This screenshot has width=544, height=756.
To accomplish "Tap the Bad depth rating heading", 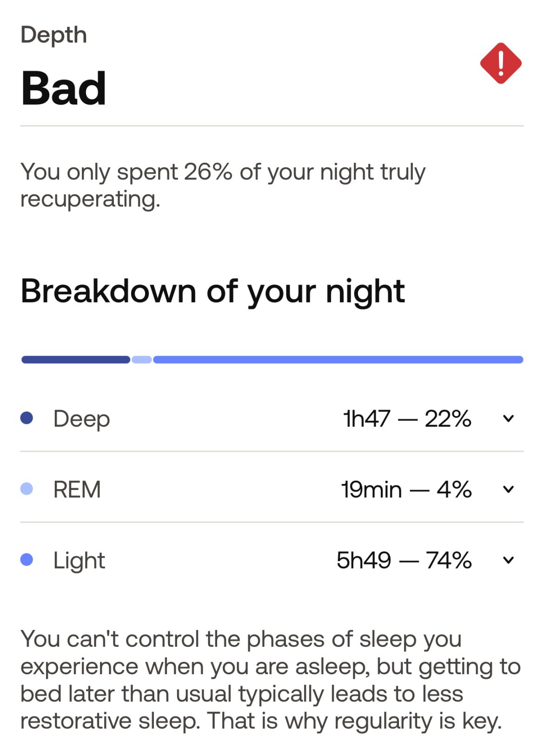I will tap(64, 88).
